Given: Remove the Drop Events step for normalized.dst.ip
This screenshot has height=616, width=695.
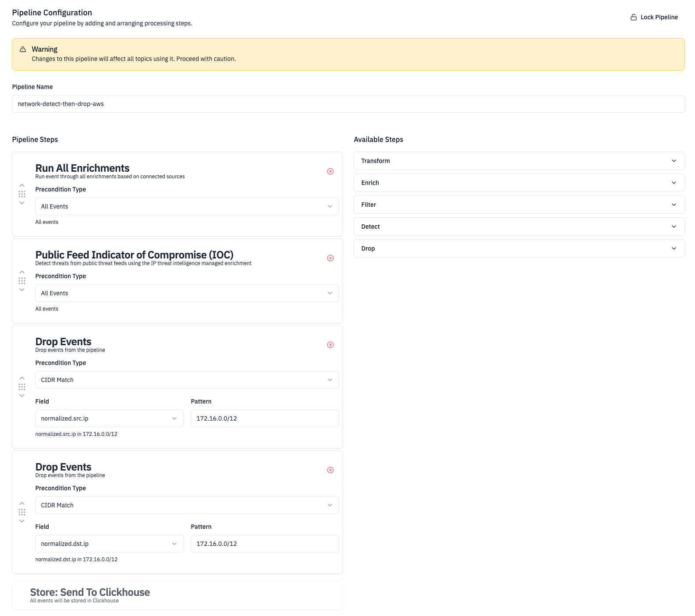Looking at the screenshot, I should click(330, 470).
